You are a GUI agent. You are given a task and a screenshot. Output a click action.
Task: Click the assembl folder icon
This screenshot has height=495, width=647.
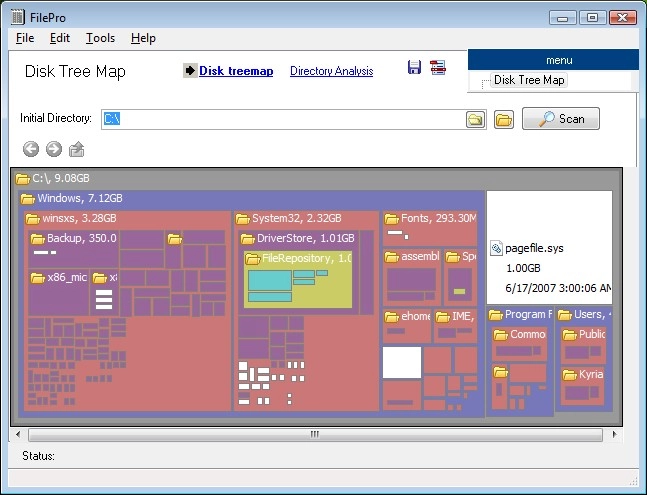tap(392, 257)
